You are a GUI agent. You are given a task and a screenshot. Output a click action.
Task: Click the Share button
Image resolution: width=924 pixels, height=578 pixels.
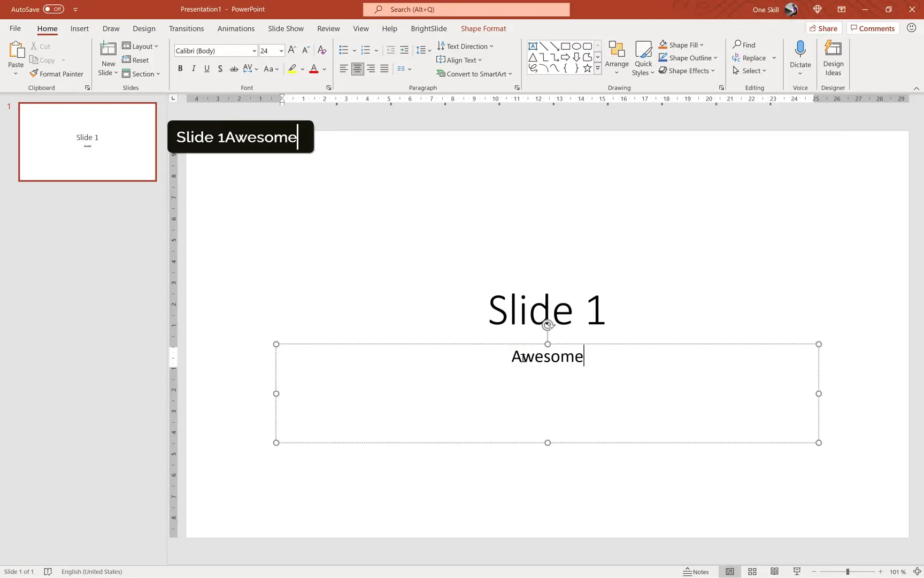[824, 28]
